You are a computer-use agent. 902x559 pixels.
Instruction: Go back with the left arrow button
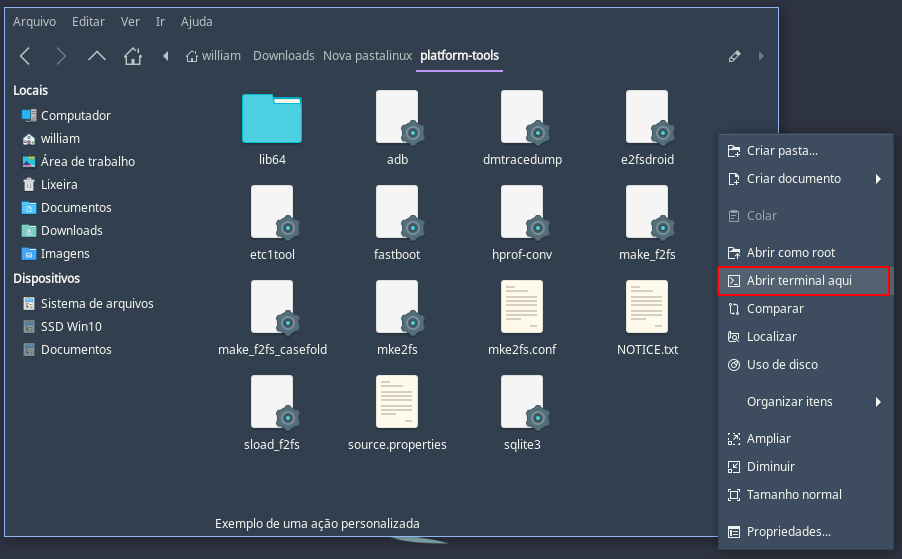pos(25,56)
